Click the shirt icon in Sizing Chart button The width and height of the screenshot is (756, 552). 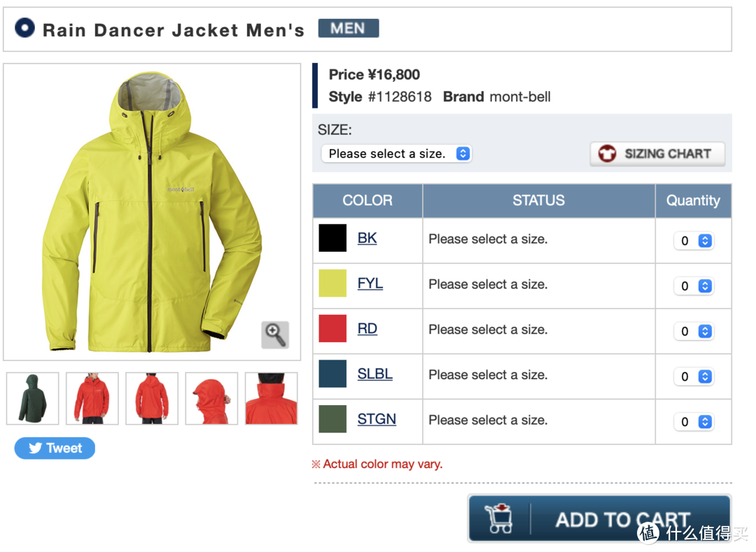[607, 154]
